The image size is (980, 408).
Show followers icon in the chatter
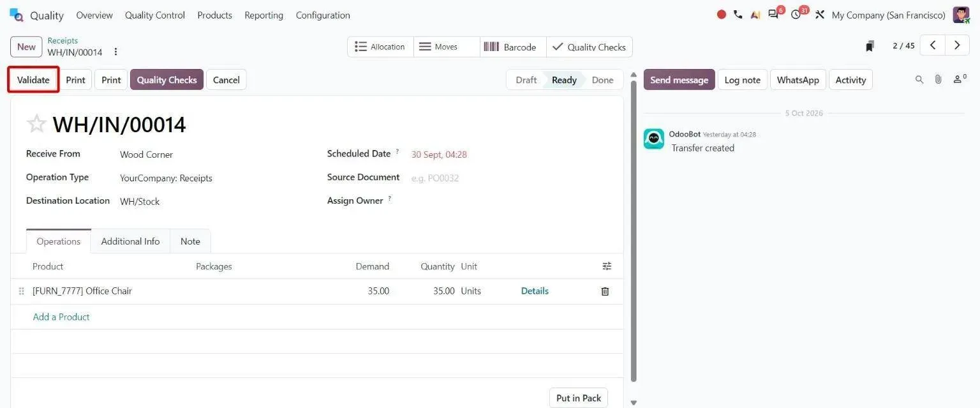tap(959, 79)
